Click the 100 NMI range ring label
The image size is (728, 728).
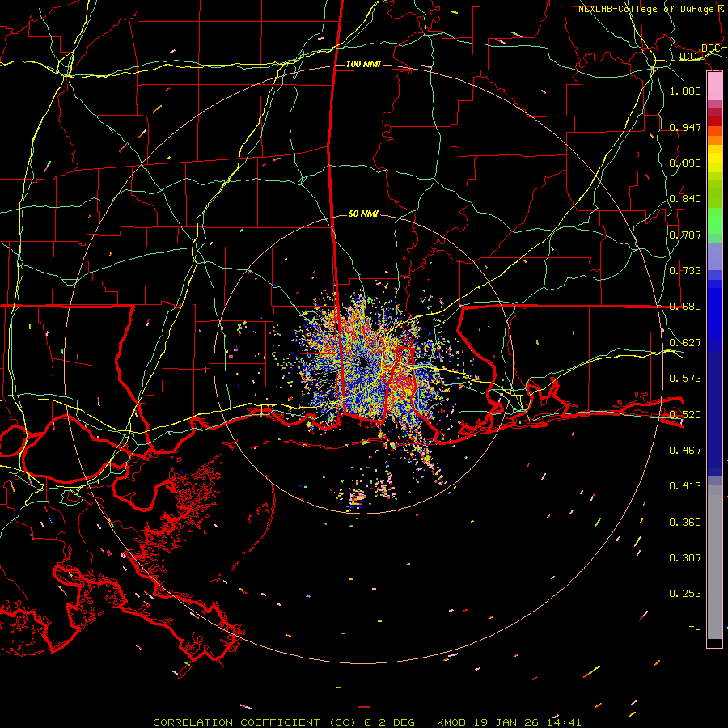point(363,64)
